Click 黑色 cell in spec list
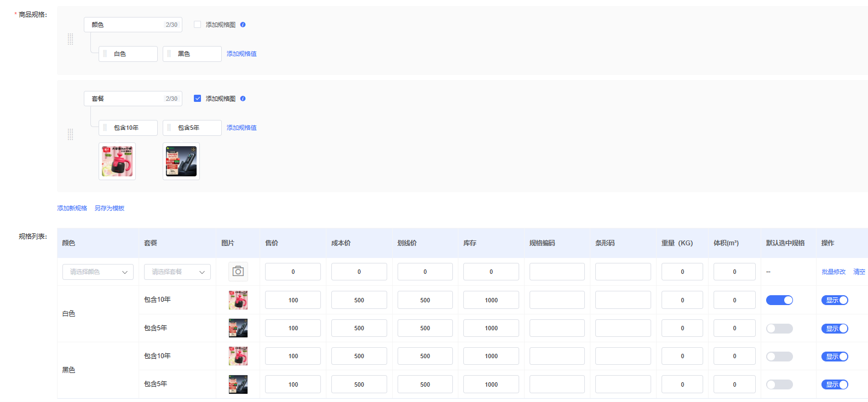Image resolution: width=868 pixels, height=402 pixels. 97,370
